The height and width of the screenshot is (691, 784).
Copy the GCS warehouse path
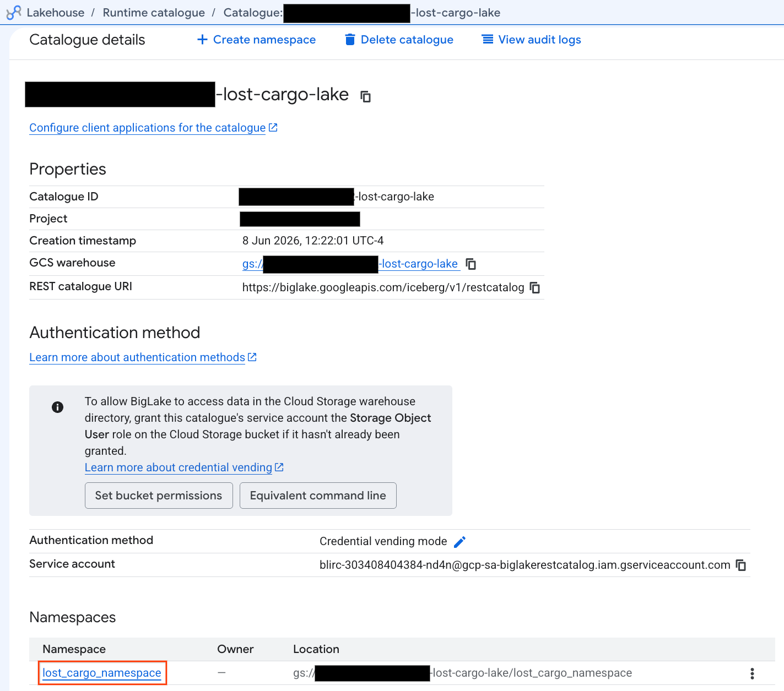[x=471, y=264]
